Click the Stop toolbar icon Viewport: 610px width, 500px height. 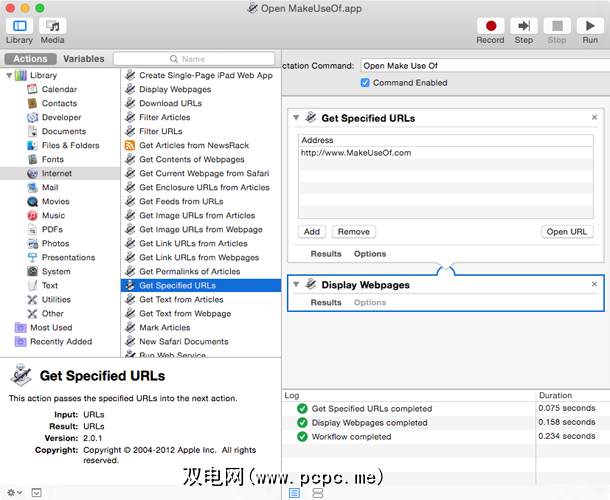pos(557,26)
